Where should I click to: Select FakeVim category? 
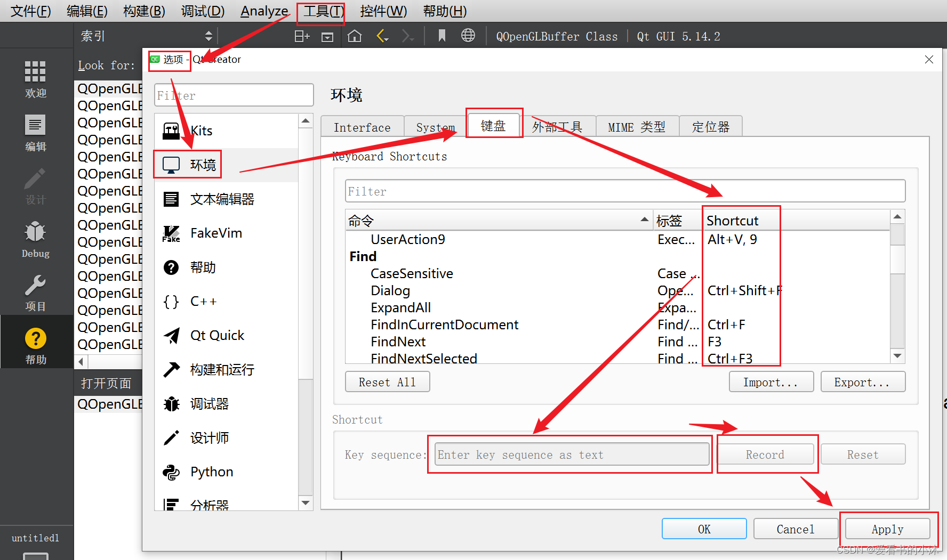coord(226,233)
